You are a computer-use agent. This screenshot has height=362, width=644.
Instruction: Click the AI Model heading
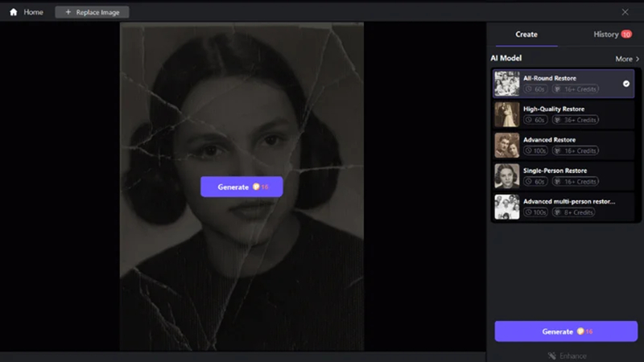tap(506, 58)
